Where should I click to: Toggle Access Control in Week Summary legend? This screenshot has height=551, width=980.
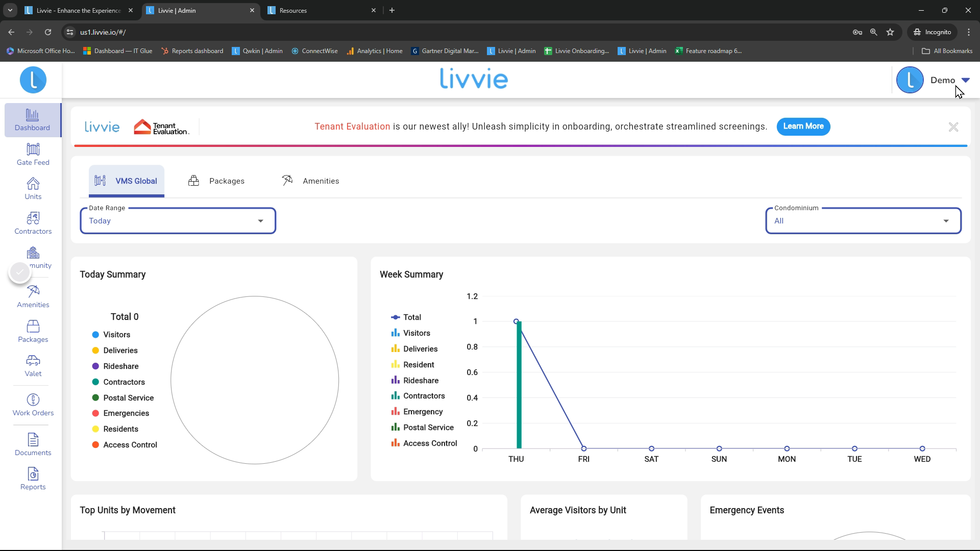click(424, 443)
